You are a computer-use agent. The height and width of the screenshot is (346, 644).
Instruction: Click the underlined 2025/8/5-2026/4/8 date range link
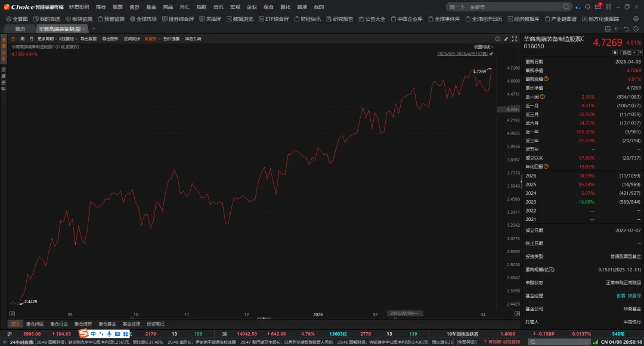[462, 54]
